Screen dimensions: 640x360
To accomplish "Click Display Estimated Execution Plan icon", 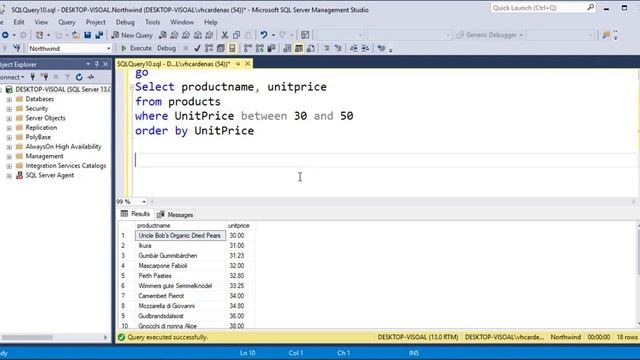I will pos(209,48).
